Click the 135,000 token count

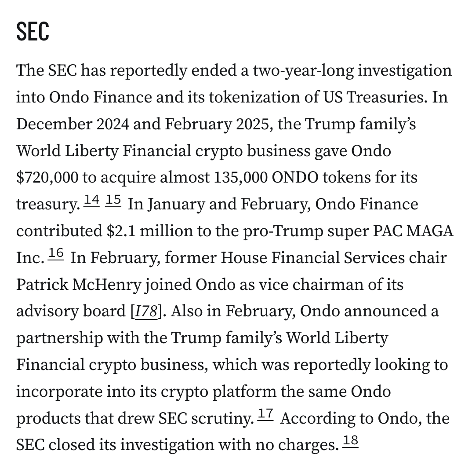click(x=240, y=178)
